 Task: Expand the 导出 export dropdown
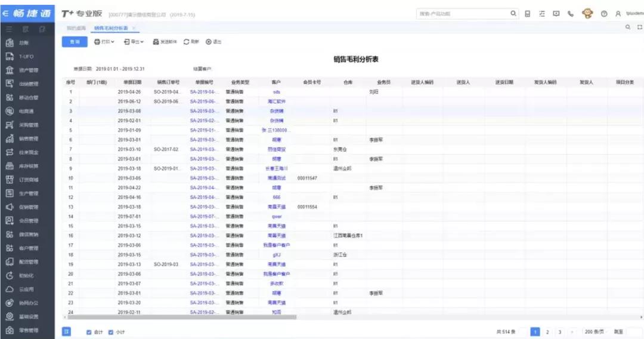(134, 42)
